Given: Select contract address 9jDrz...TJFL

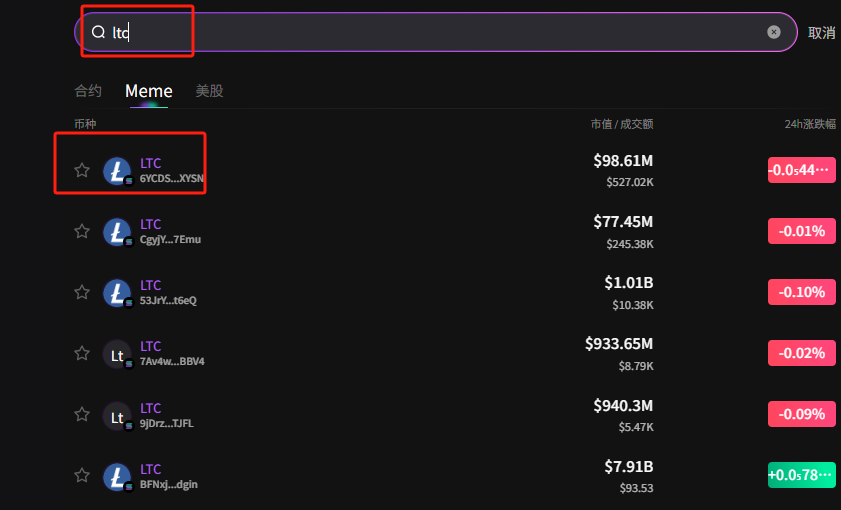Looking at the screenshot, I should pos(167,424).
